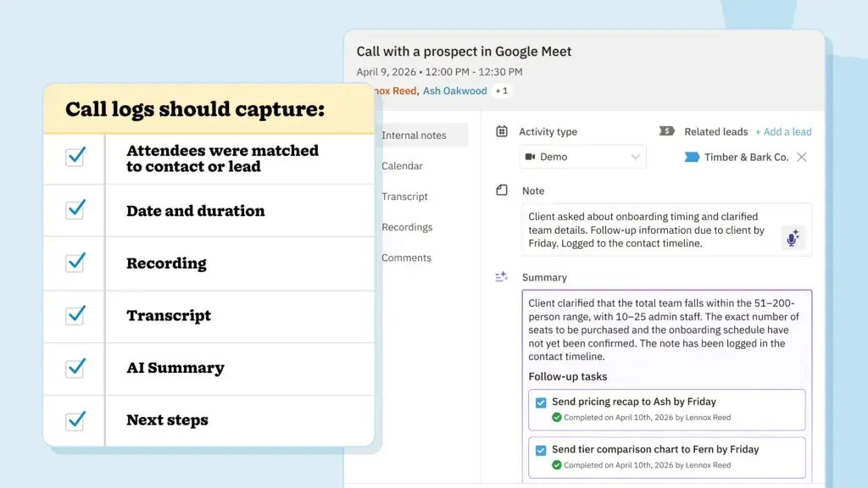Click into the Note text field
The image size is (868, 488).
666,230
